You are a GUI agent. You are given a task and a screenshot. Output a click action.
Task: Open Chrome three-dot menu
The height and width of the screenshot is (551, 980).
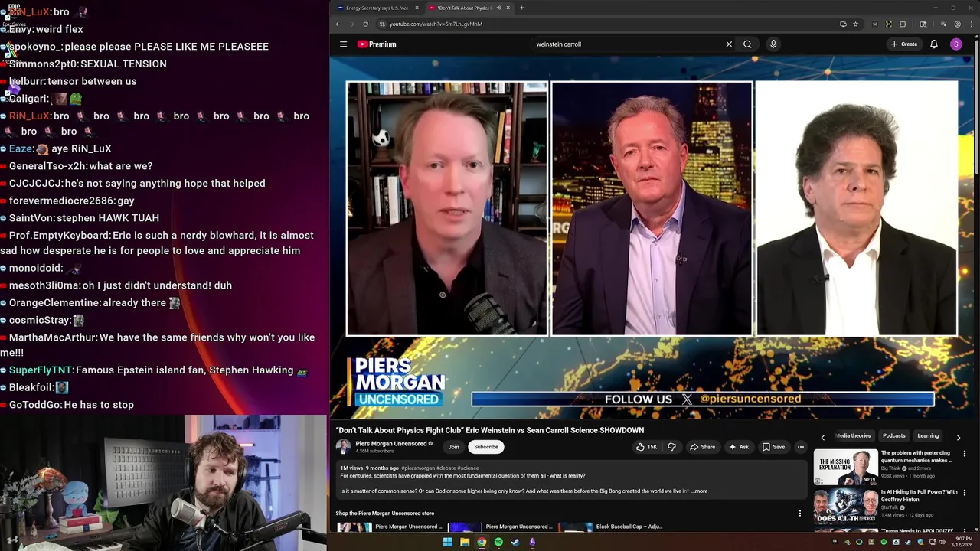tap(972, 24)
